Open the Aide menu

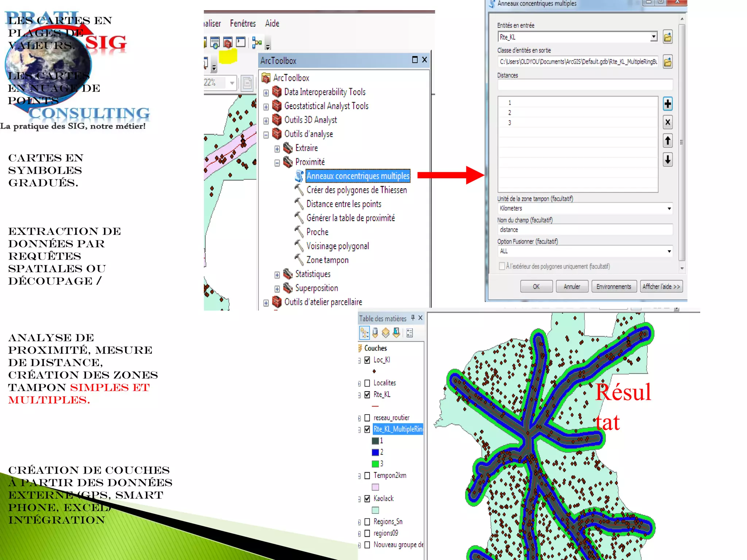(272, 24)
